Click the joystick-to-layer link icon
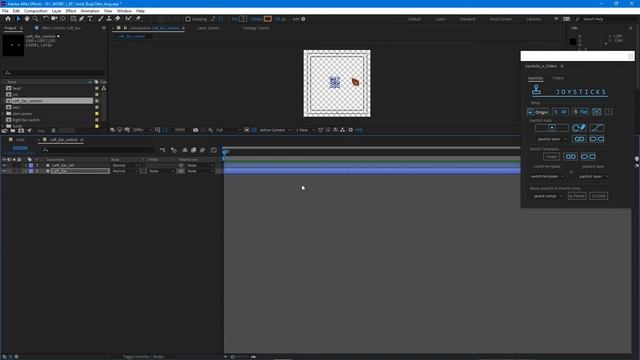640x360 pixels. (x=579, y=139)
